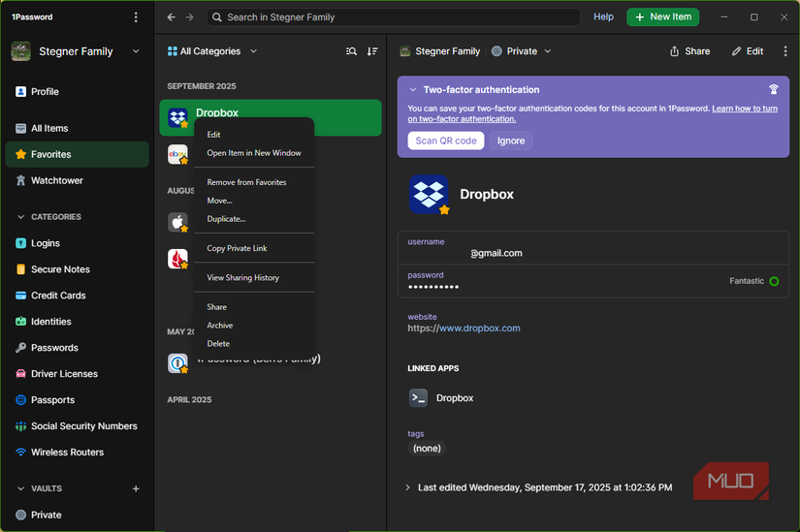The width and height of the screenshot is (800, 532).
Task: Select the Apple item icon in list
Action: tap(177, 222)
